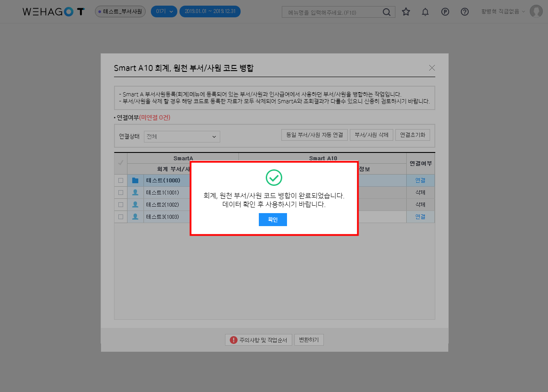The image size is (548, 392).
Task: Open the help question mark icon
Action: pos(464,12)
